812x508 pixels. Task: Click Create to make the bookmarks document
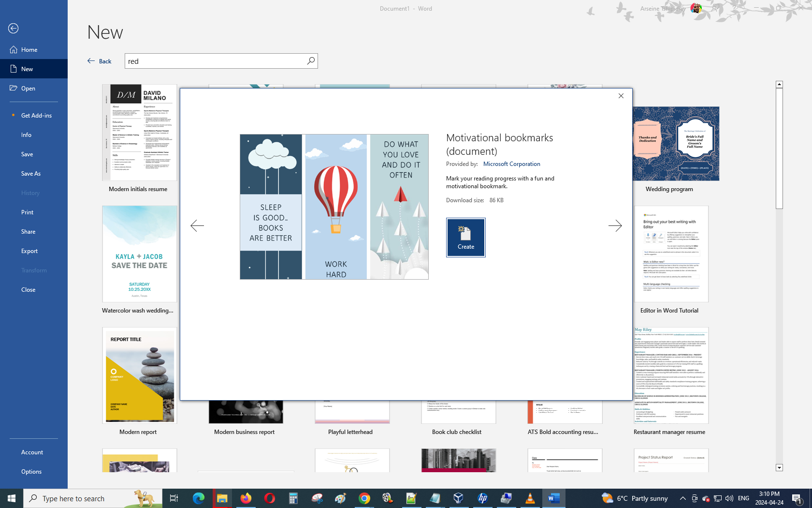[x=465, y=238]
